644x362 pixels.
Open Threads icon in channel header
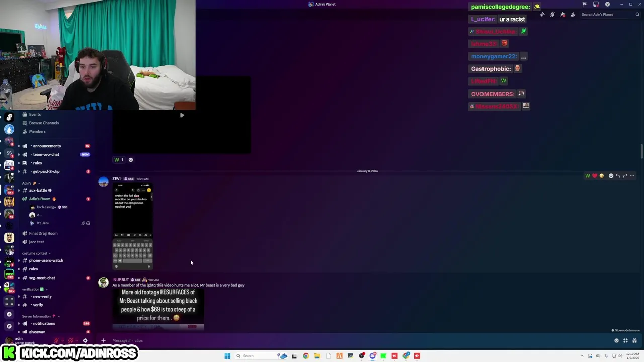[x=542, y=14]
